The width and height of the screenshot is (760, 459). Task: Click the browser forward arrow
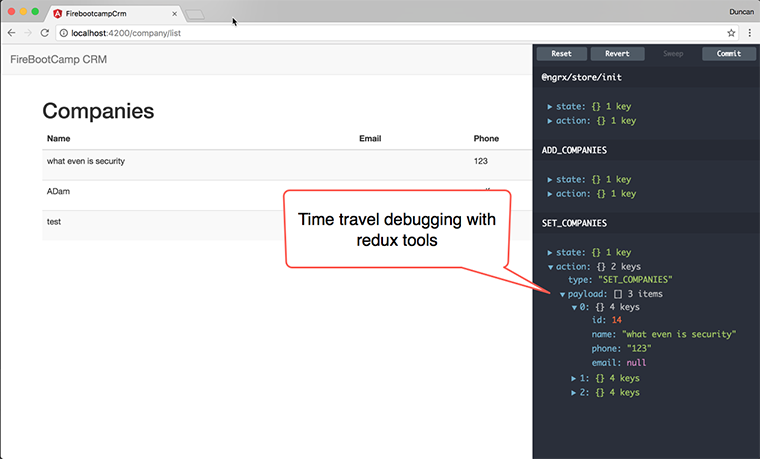click(28, 33)
